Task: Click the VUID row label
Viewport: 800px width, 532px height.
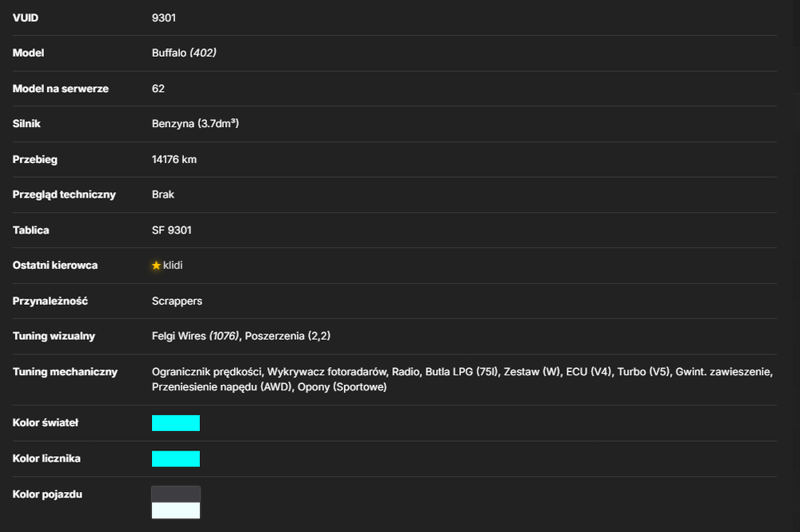Action: tap(26, 18)
